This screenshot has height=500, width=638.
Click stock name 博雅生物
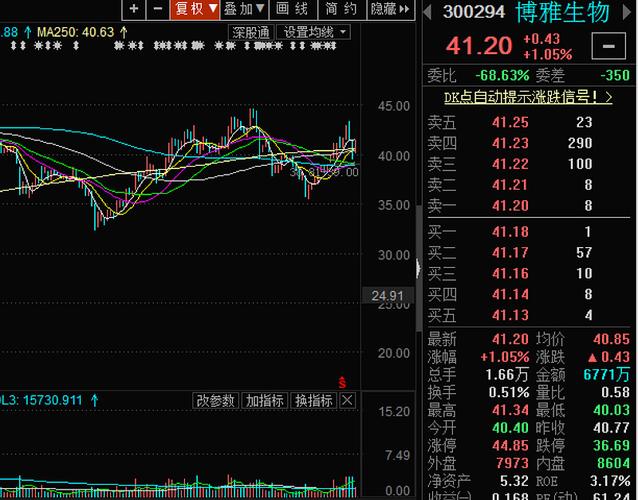pos(563,12)
